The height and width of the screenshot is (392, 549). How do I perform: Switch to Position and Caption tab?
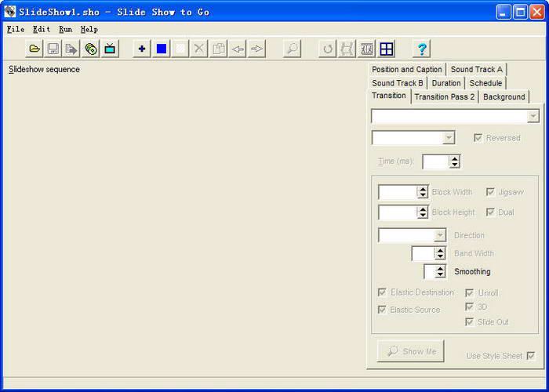click(407, 69)
